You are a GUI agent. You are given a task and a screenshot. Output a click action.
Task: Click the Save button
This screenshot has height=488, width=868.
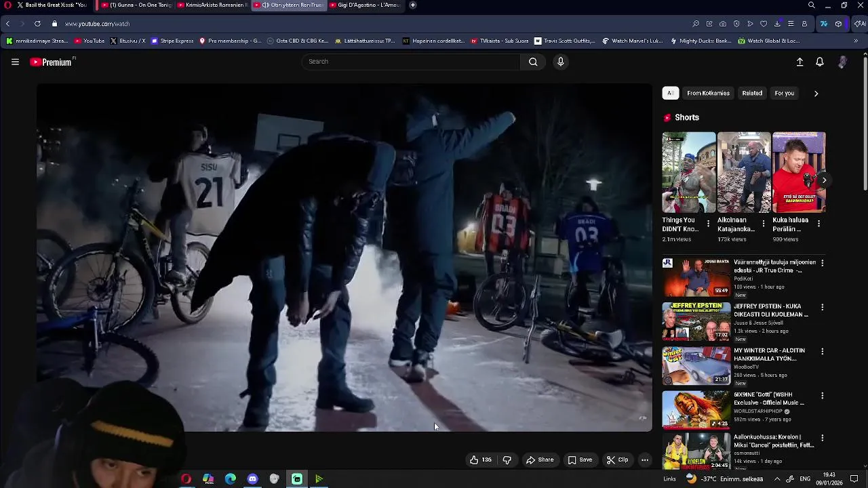(x=580, y=460)
